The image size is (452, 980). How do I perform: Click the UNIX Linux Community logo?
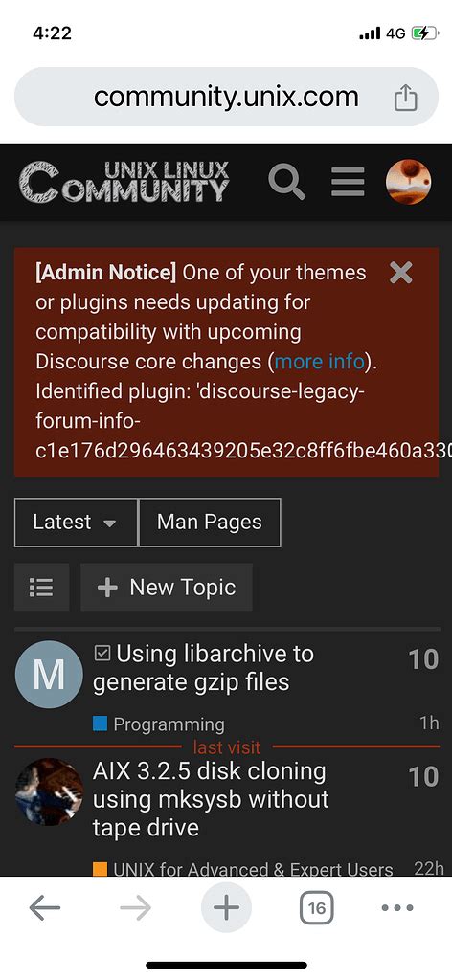[124, 182]
